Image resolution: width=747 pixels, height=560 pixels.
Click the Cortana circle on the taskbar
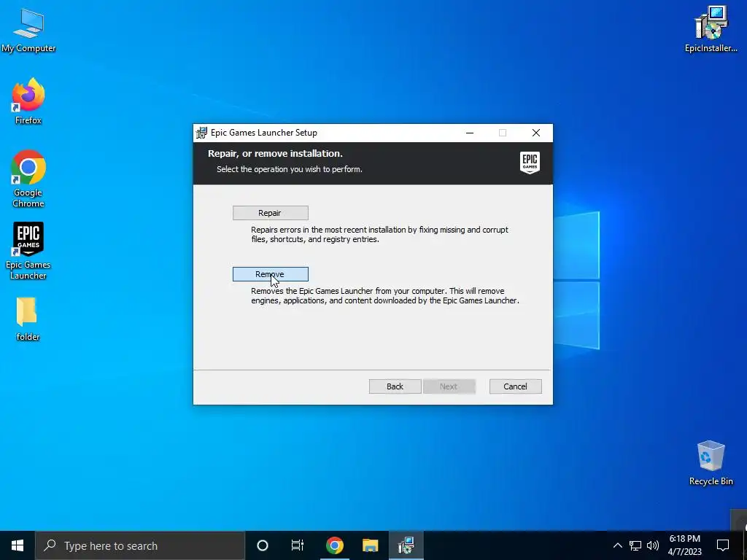[263, 545]
